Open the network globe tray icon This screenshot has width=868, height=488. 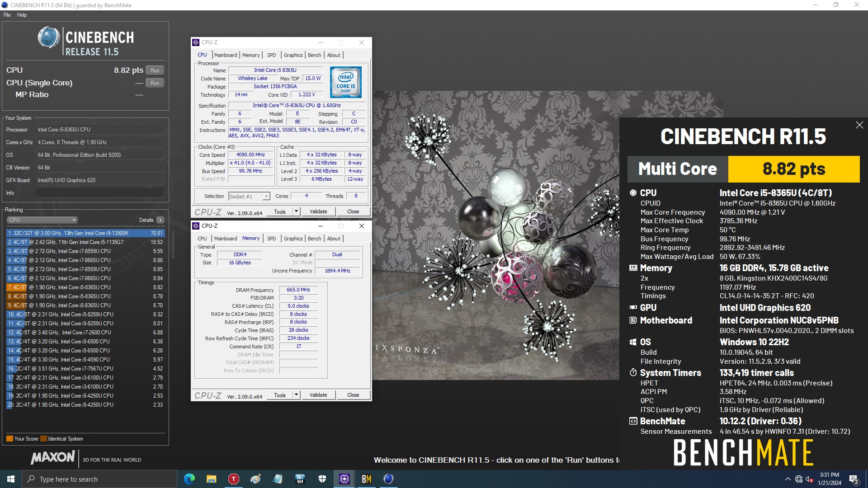799,479
